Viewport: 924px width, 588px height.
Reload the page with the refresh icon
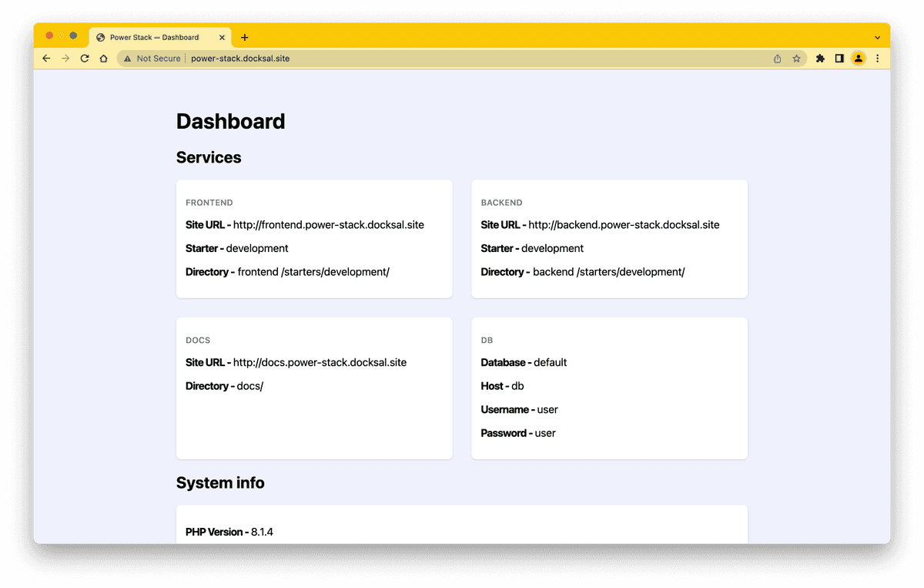tap(85, 59)
